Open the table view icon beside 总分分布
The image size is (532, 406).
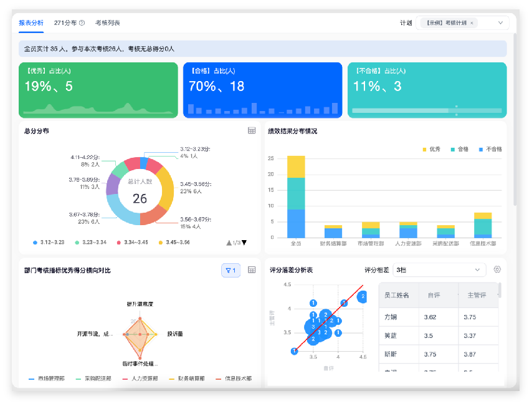252,131
